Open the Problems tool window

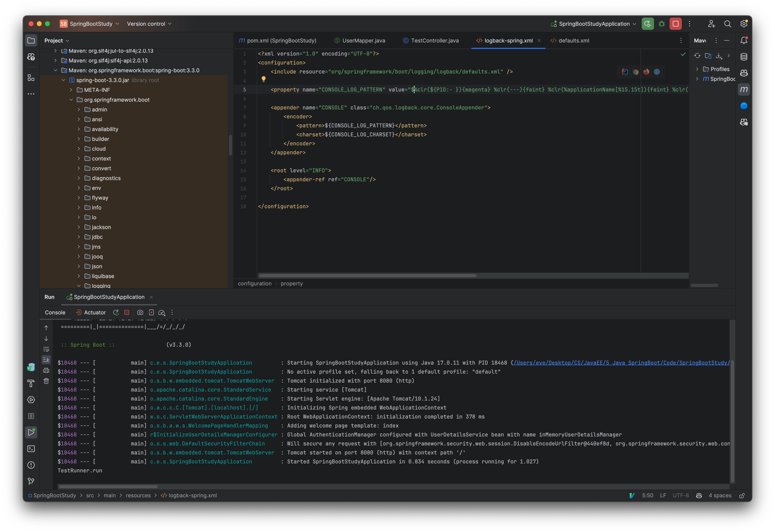click(x=31, y=465)
